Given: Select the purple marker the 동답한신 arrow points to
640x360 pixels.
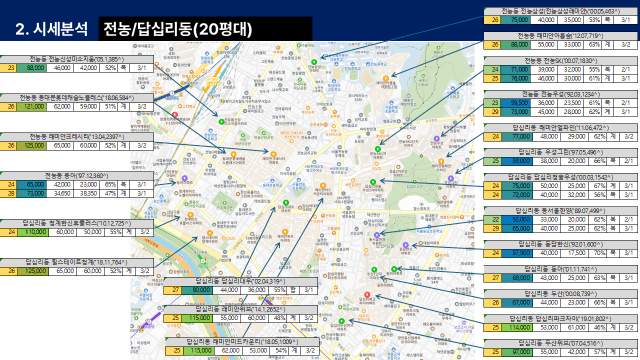Looking at the screenshot, I should (405, 245).
